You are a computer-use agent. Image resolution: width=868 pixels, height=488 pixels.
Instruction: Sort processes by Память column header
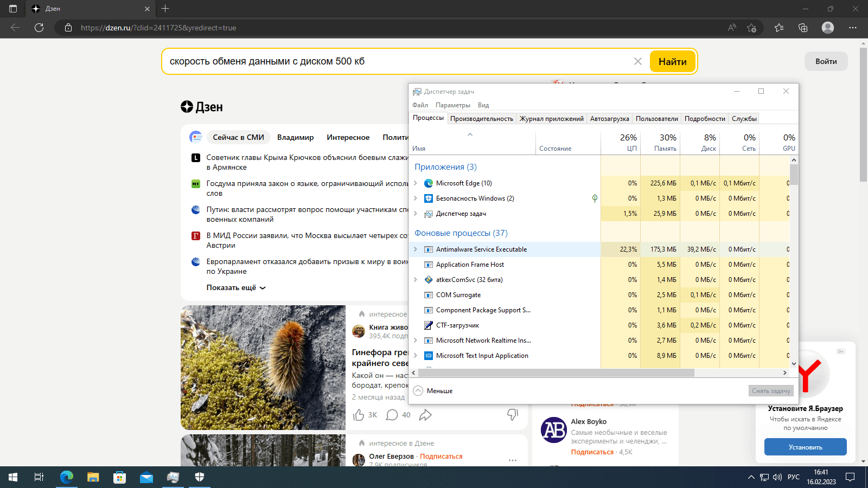tap(660, 143)
